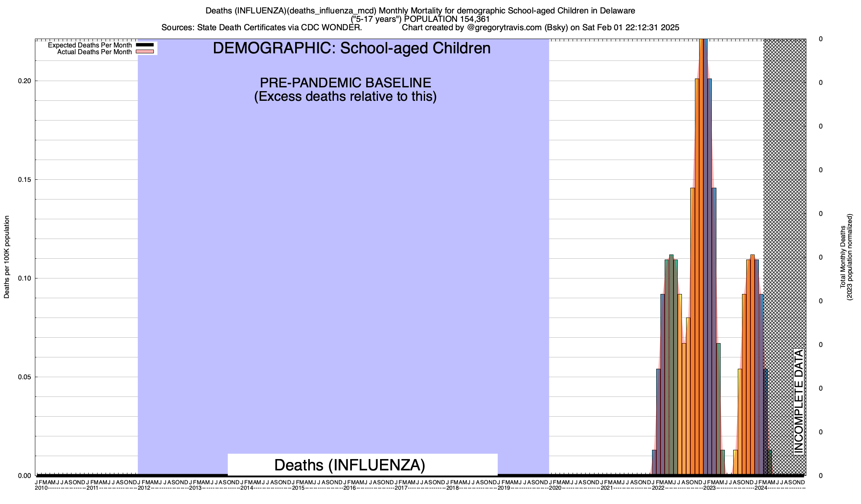
Task: Select the 2016 year marker on x-axis
Action: (349, 488)
